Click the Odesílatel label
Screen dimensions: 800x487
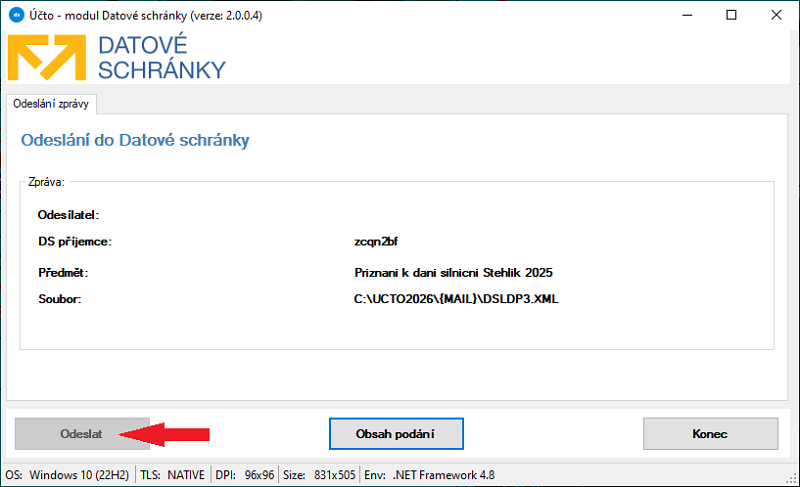click(x=70, y=215)
